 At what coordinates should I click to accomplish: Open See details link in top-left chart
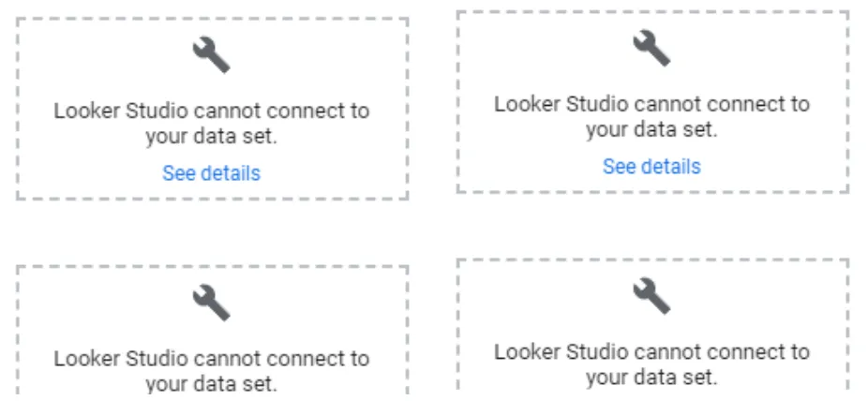(x=212, y=173)
